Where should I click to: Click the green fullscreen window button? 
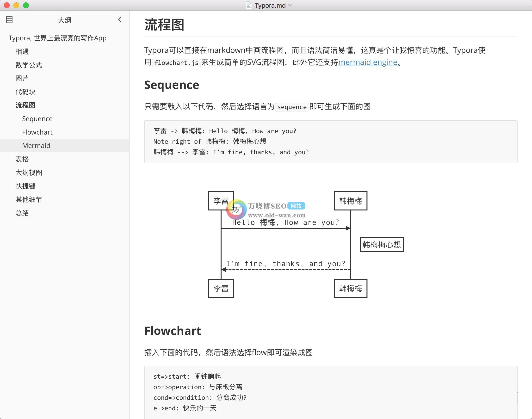(x=26, y=5)
